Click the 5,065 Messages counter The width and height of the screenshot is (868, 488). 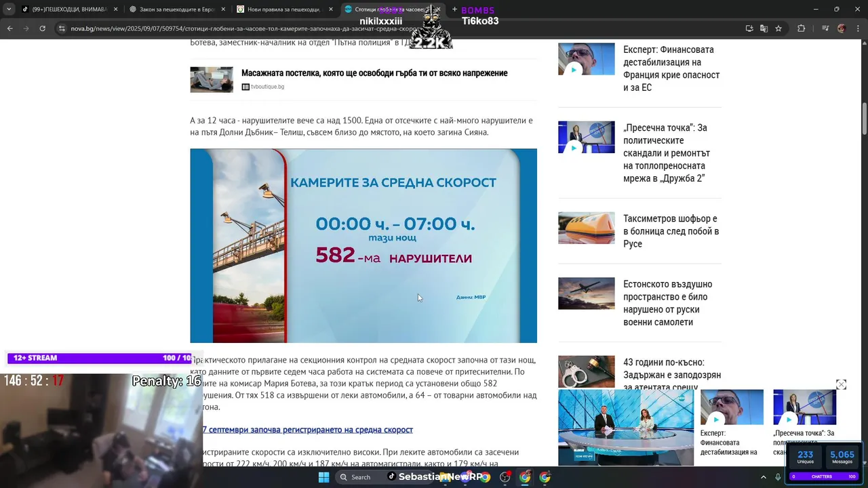pos(842,457)
